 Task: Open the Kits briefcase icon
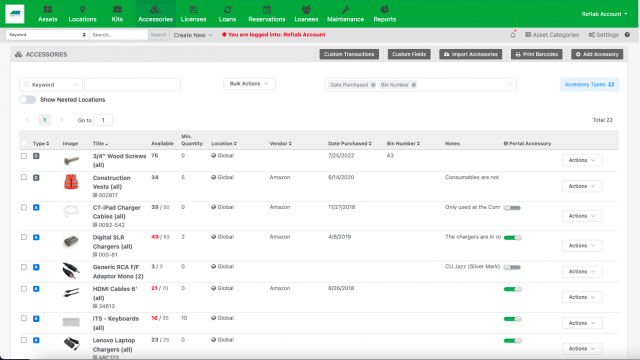(117, 9)
